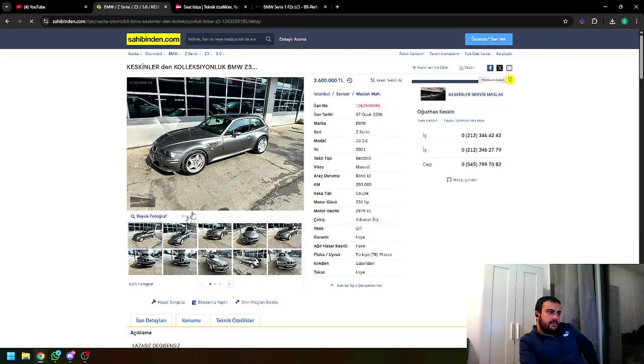Click Kredi Teklifi Al

tap(386, 80)
